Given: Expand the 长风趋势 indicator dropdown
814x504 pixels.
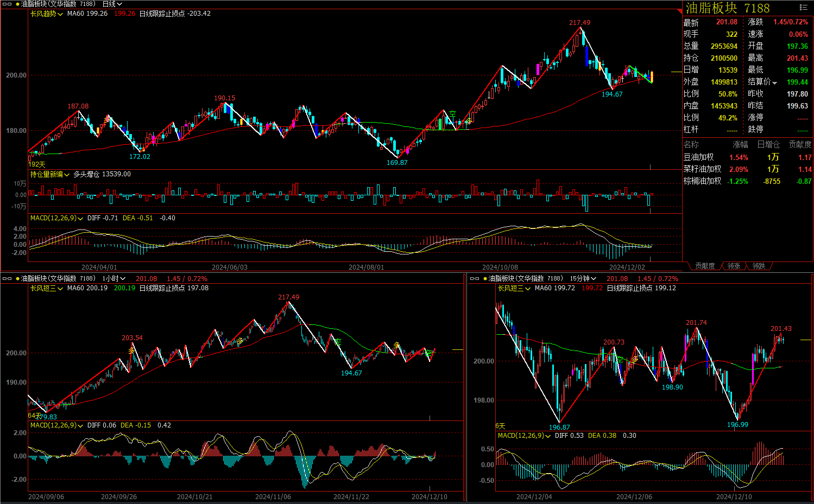Looking at the screenshot, I should (x=46, y=14).
